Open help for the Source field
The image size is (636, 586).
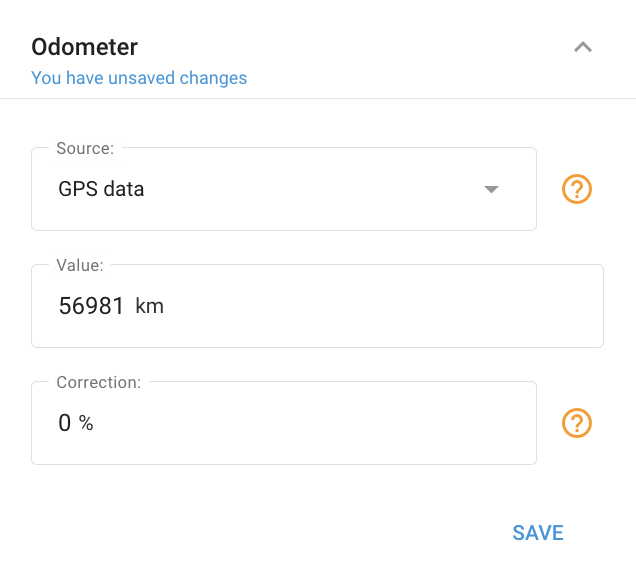tap(577, 189)
